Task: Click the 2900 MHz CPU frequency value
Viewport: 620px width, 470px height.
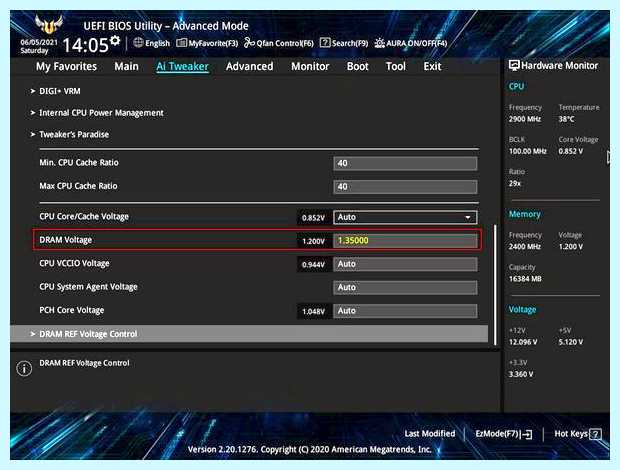Action: point(525,119)
